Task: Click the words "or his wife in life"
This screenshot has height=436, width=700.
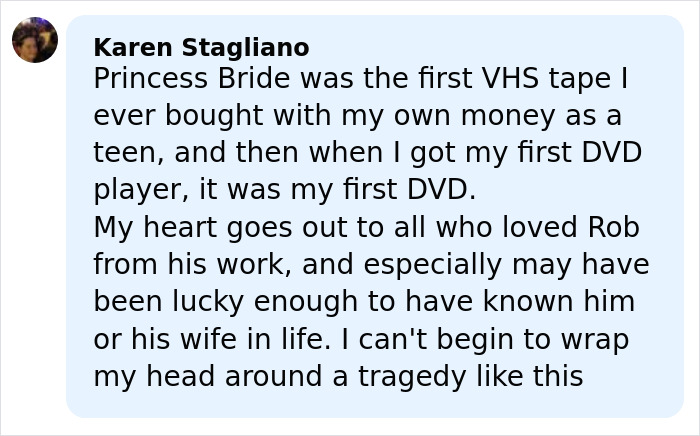Action: (x=211, y=339)
